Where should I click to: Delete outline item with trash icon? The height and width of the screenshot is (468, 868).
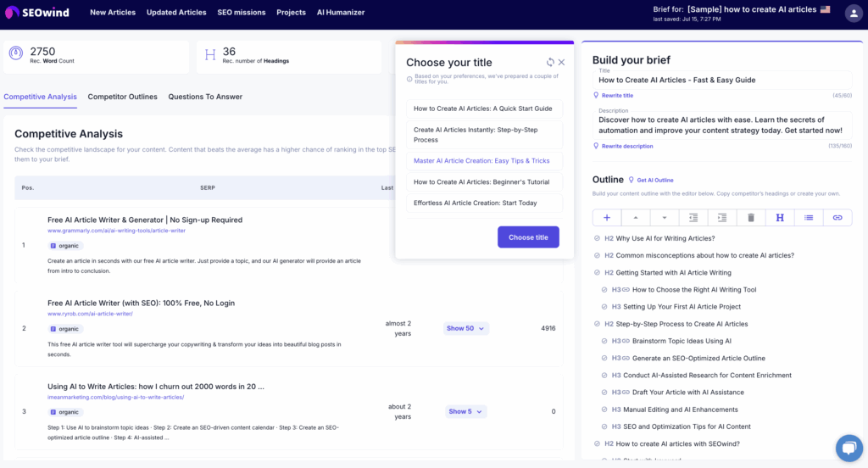click(751, 218)
